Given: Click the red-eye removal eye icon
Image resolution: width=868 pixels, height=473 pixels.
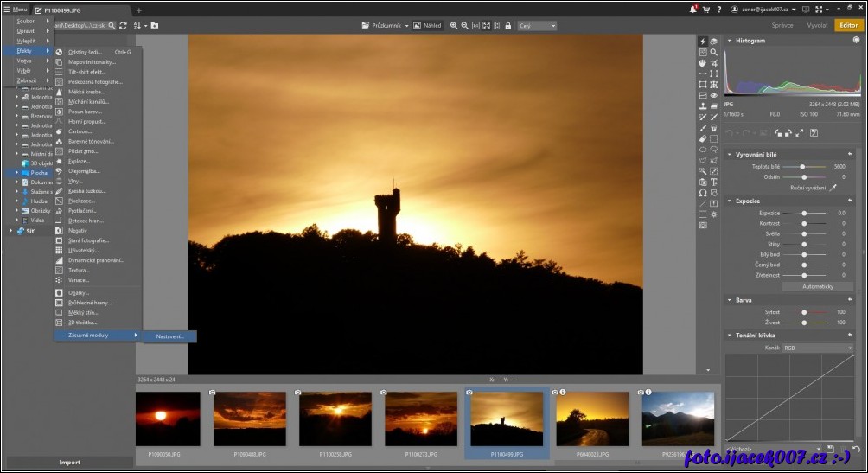Looking at the screenshot, I should [x=714, y=96].
